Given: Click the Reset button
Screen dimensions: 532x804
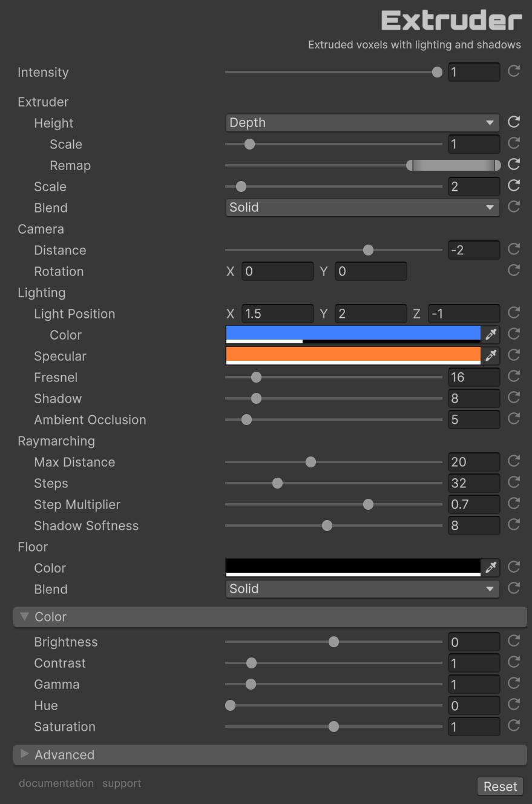Looking at the screenshot, I should [500, 786].
